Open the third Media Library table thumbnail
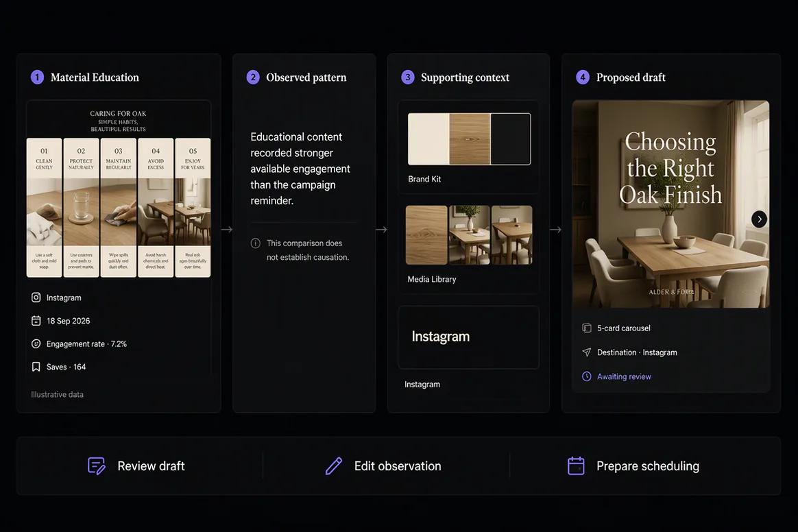798x532 pixels. click(x=512, y=235)
